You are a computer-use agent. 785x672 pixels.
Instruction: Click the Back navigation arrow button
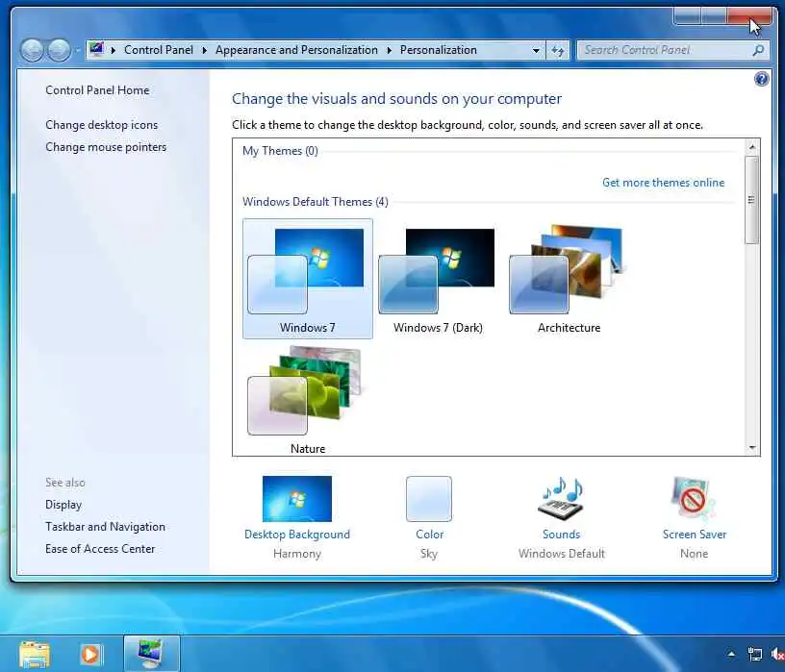32,50
